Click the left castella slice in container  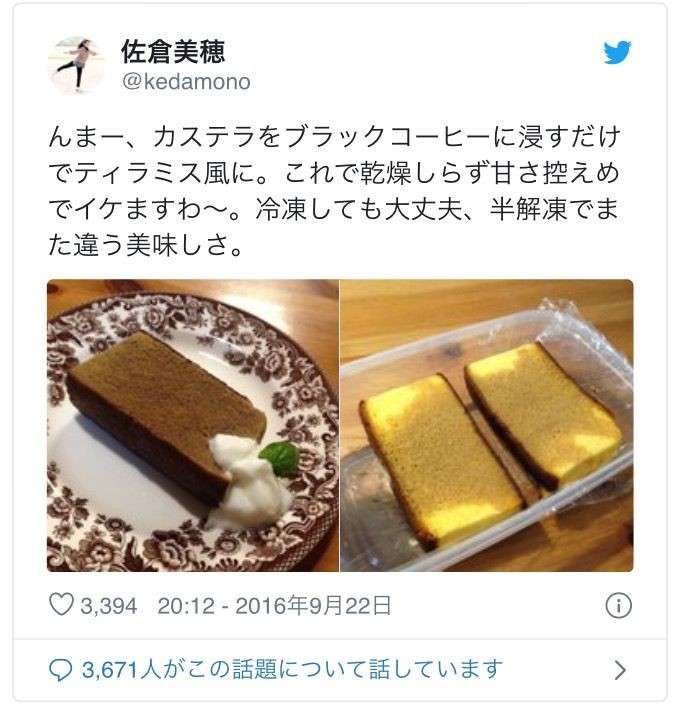pos(441,459)
